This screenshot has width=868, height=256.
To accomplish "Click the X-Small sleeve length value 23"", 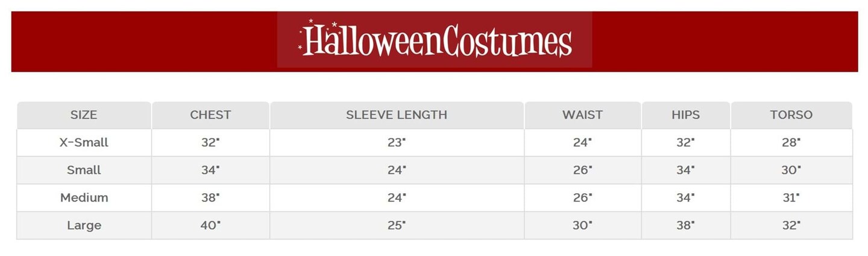I will (x=397, y=142).
